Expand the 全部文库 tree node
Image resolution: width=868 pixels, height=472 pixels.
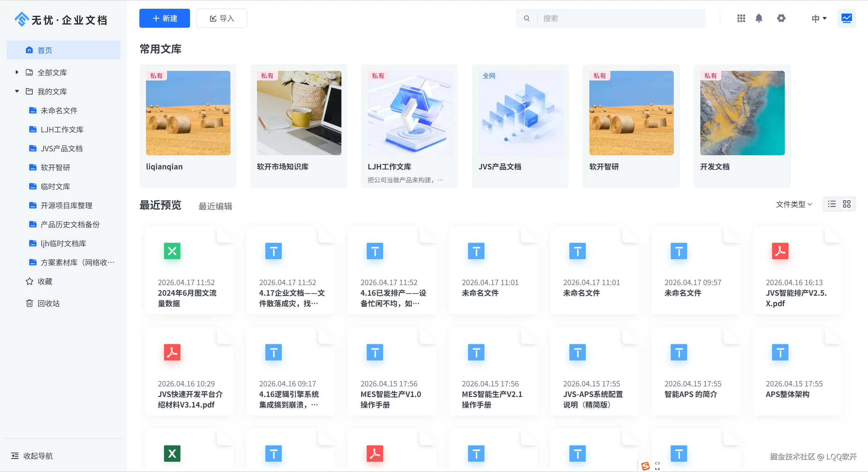click(x=17, y=72)
